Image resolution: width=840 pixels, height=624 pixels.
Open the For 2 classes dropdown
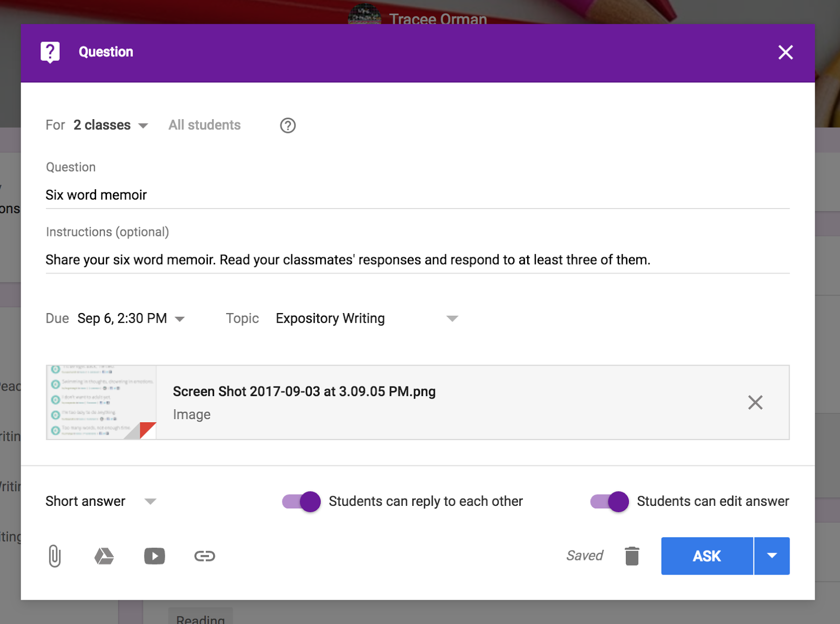point(110,125)
